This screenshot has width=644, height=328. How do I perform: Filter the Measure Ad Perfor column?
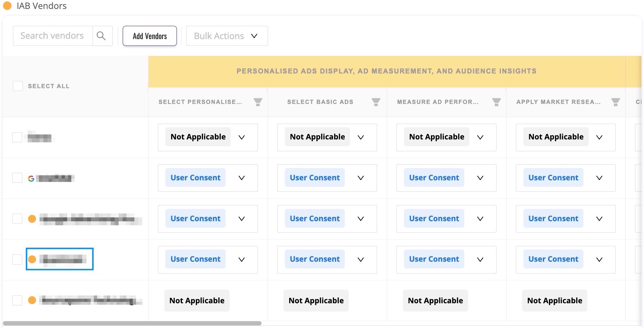[x=496, y=102]
